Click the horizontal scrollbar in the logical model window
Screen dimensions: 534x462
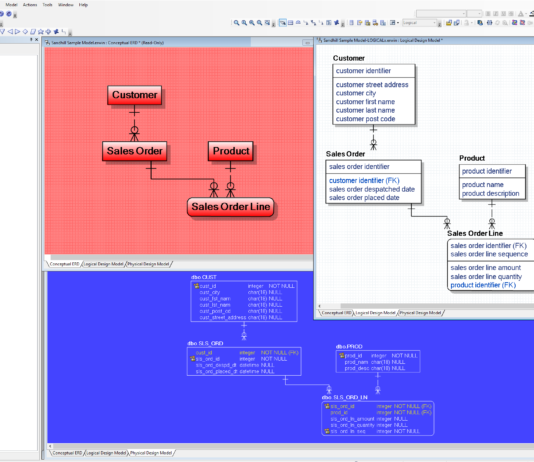(426, 306)
